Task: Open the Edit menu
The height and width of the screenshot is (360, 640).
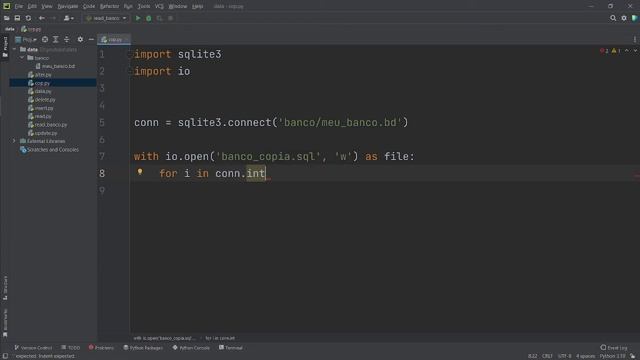Action: coord(32,7)
